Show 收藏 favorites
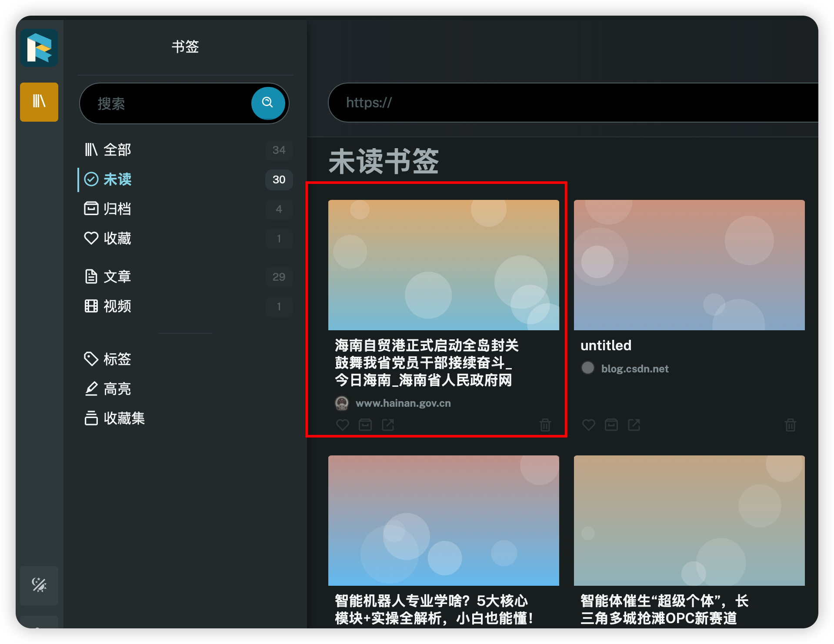Screen dimensions: 834x644 [x=185, y=239]
